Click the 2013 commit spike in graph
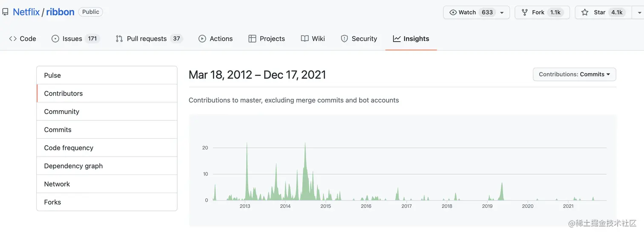This screenshot has width=644, height=235. point(247,170)
